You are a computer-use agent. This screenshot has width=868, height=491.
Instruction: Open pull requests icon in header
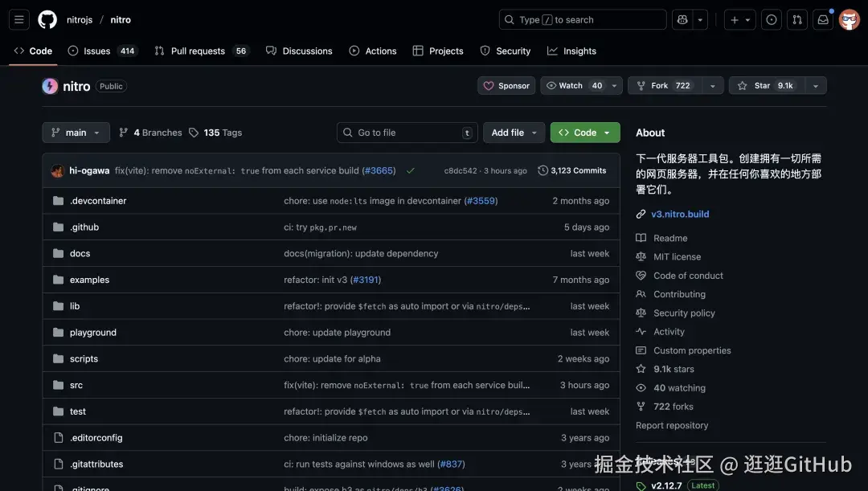797,20
